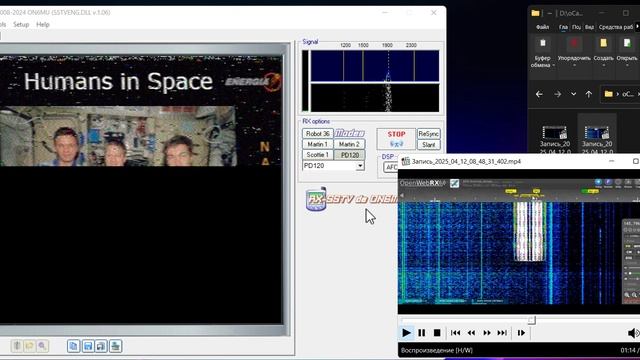This screenshot has width=640, height=360.
Task: Click the Explorer title bar folder icon
Action: (535, 13)
